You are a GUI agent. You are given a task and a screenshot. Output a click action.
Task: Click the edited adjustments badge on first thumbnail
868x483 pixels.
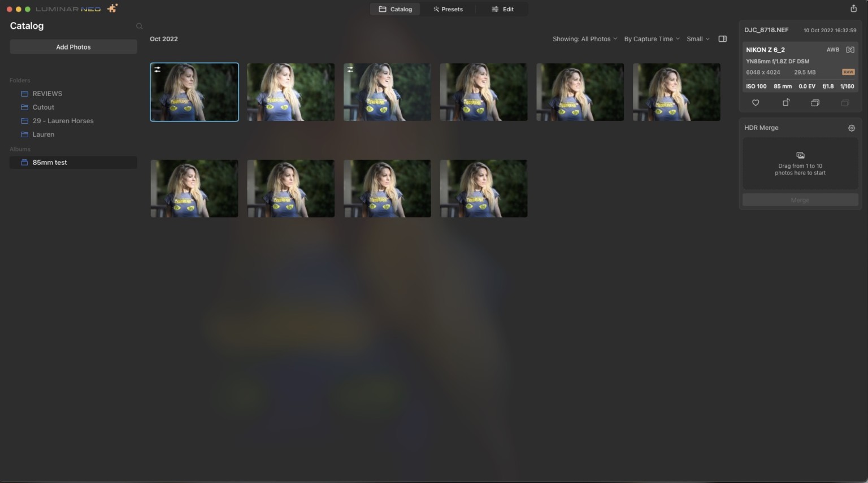click(158, 69)
